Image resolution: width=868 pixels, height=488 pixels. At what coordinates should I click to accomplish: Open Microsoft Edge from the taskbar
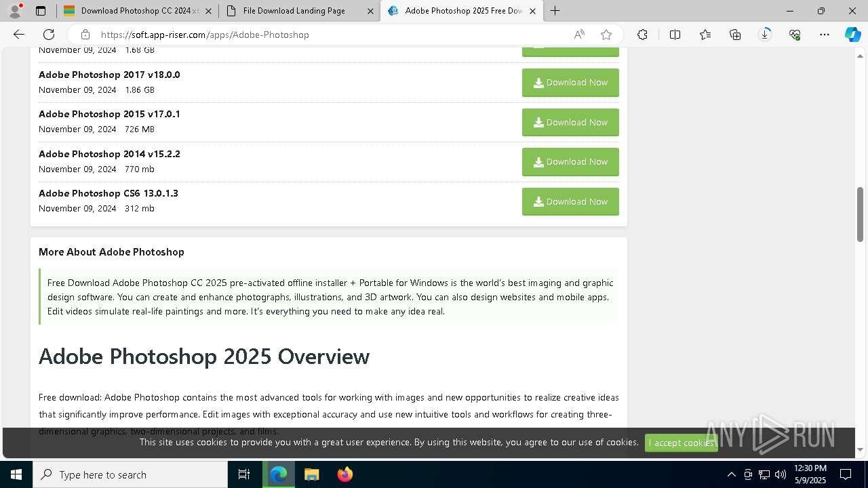(x=279, y=474)
